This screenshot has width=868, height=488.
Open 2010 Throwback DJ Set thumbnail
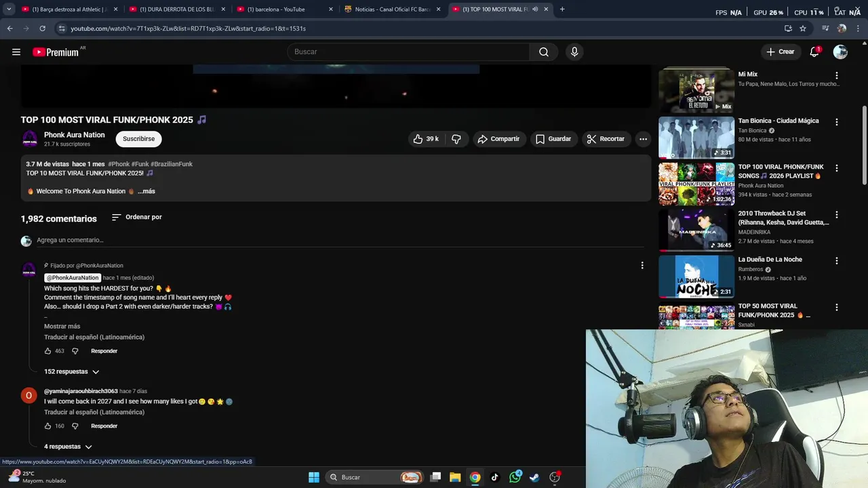click(x=696, y=230)
